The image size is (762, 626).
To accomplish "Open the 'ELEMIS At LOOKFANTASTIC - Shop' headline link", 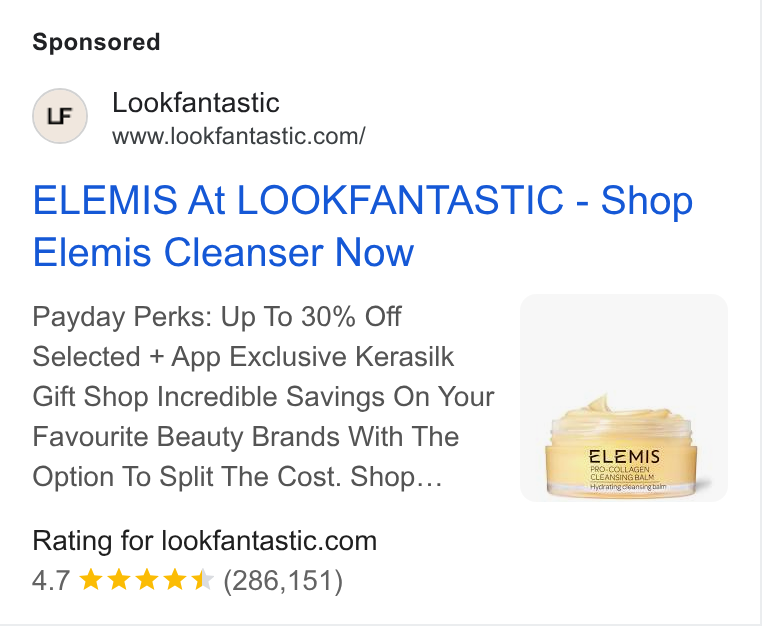I will pyautogui.click(x=363, y=200).
